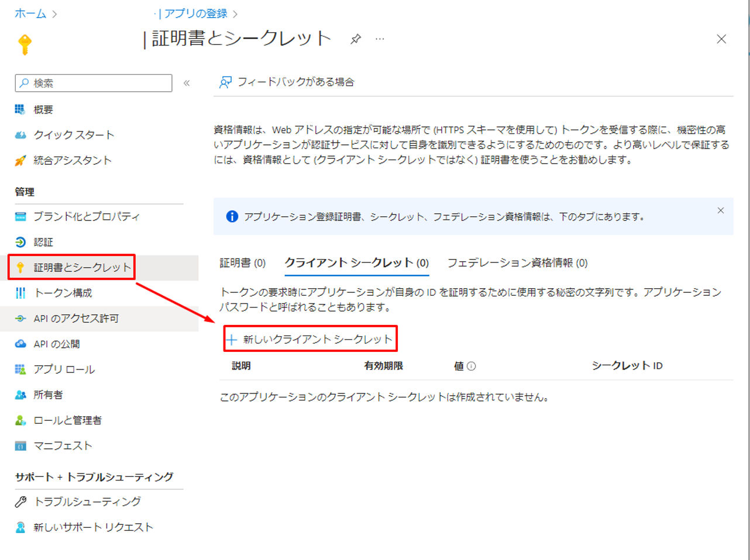
Task: Open API のアクセス許可 menu item
Action: pos(76,319)
